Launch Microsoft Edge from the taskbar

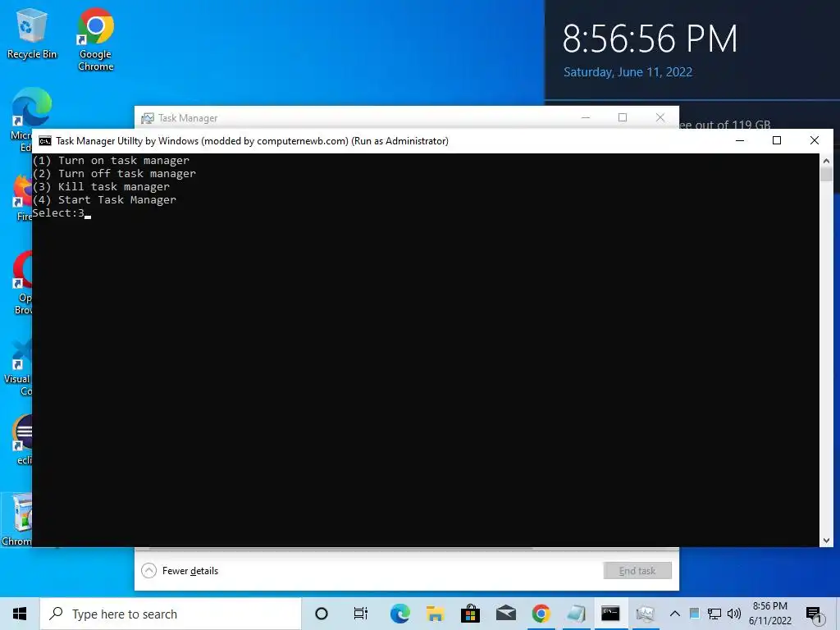[399, 614]
